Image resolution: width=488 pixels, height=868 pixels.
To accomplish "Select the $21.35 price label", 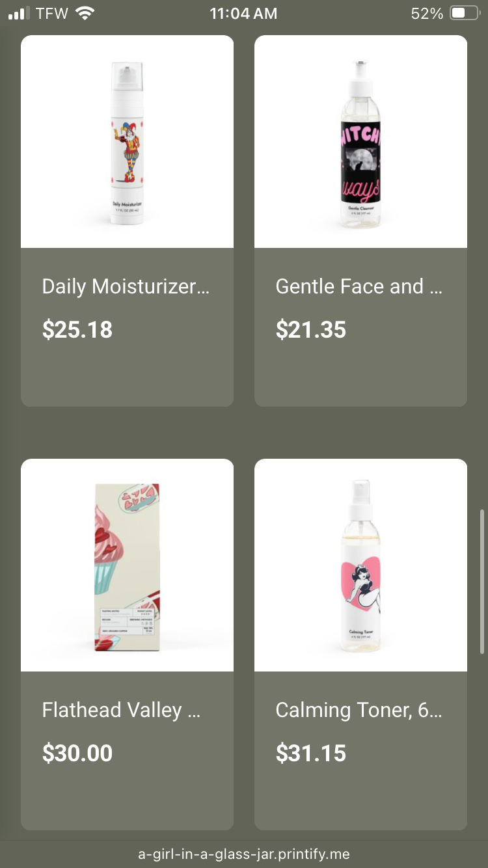I will (x=311, y=330).
